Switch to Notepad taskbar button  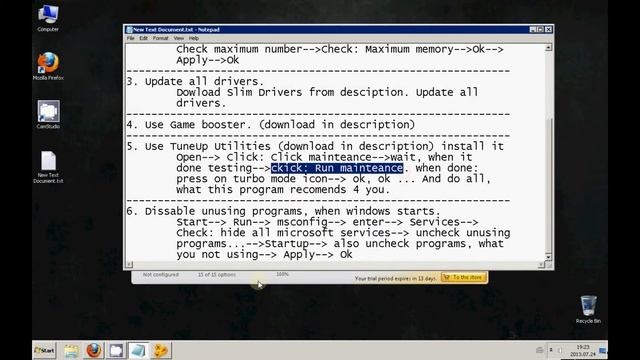[138, 351]
